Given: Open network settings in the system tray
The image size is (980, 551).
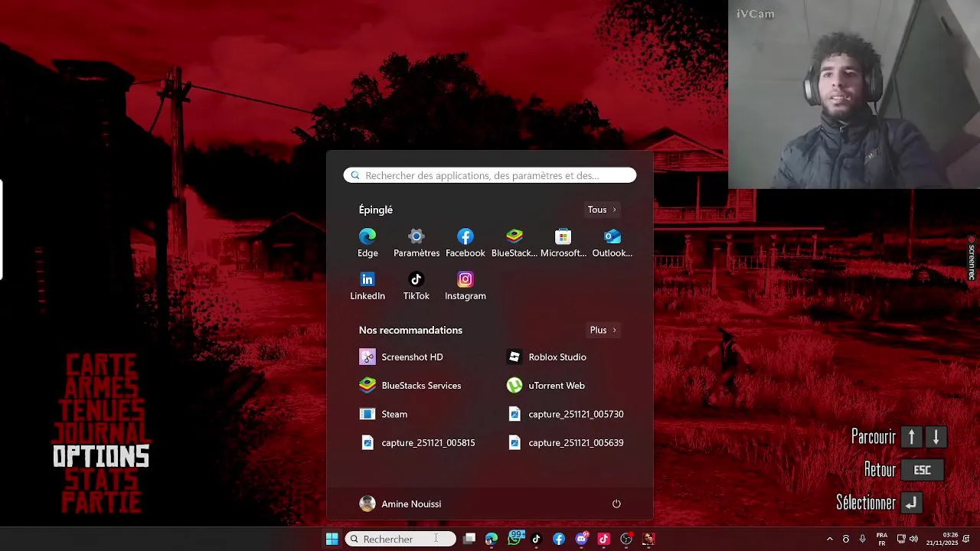Looking at the screenshot, I should [901, 539].
